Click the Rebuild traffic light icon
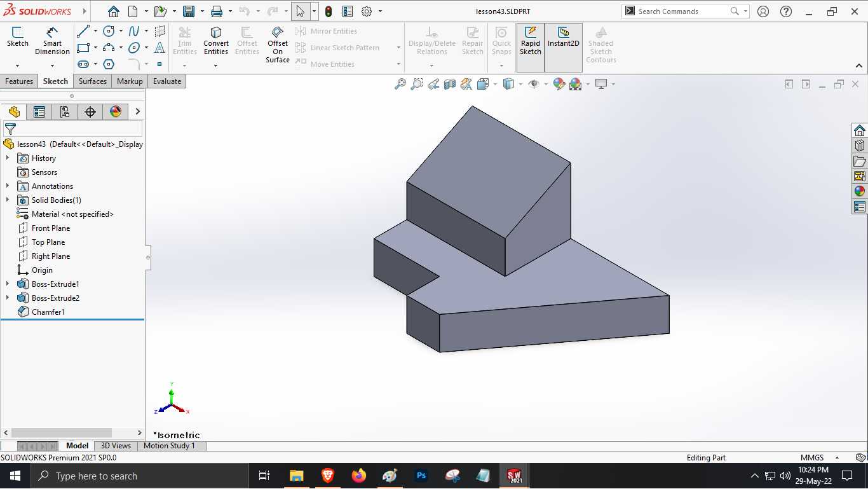The height and width of the screenshot is (496, 868). point(329,11)
